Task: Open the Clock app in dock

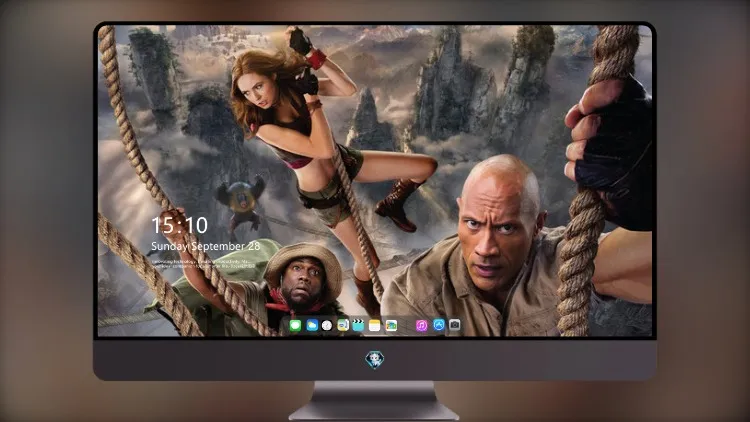Action: click(327, 325)
